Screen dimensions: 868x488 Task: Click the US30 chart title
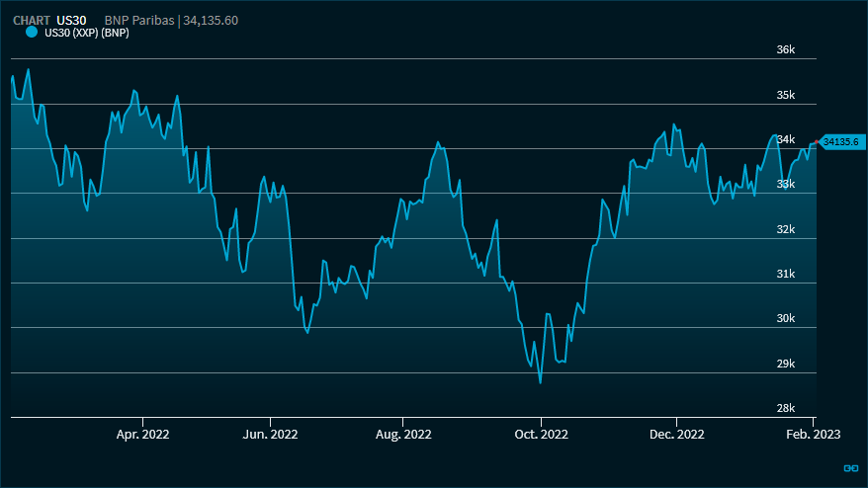click(71, 20)
